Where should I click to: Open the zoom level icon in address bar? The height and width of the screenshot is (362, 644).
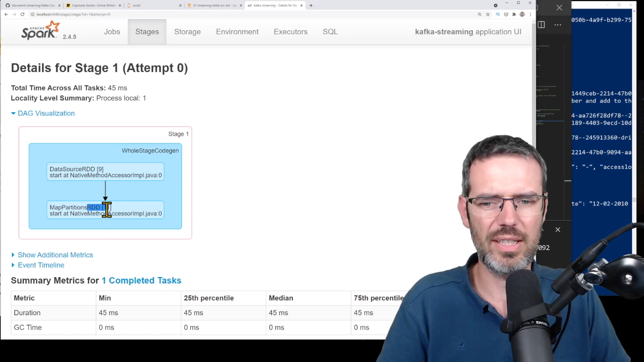click(x=479, y=14)
